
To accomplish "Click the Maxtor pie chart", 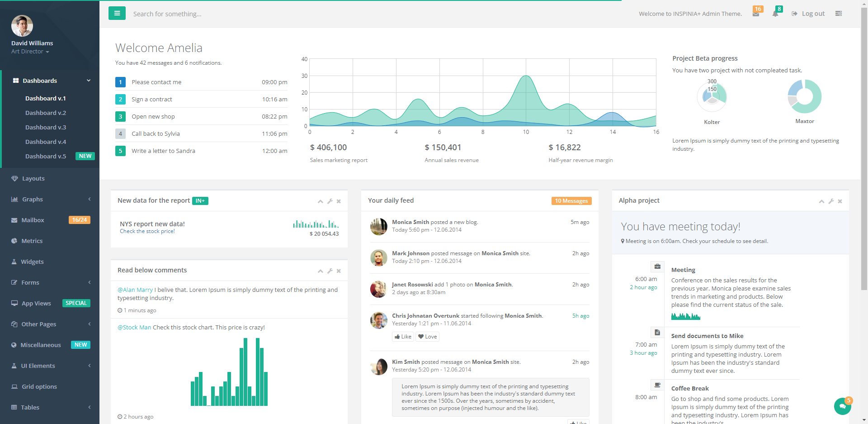I will (804, 96).
